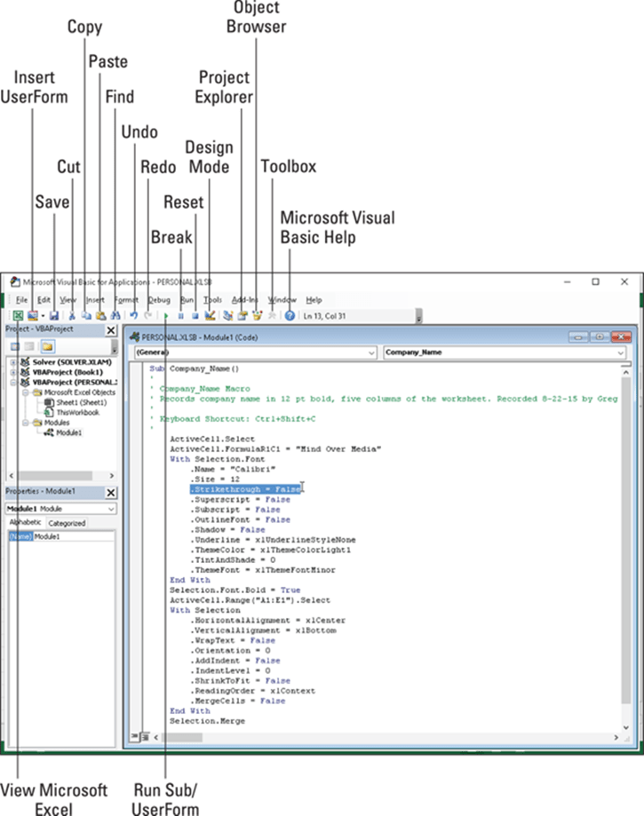644x816 pixels.
Task: Click the Selection.Merge code line
Action: [x=207, y=721]
